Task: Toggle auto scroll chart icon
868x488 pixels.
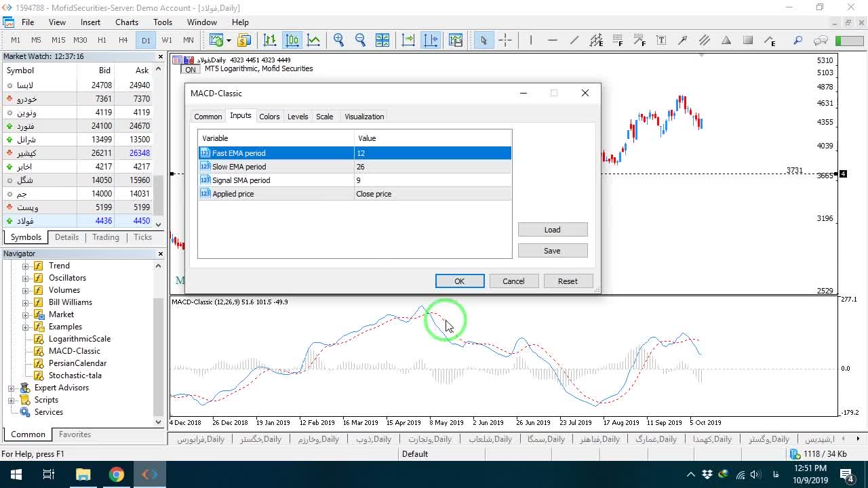Action: pos(408,40)
